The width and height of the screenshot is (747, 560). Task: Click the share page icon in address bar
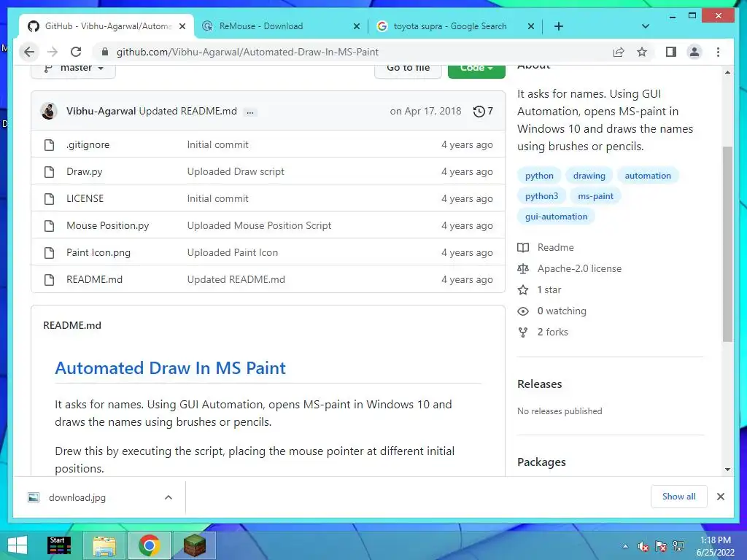point(619,52)
